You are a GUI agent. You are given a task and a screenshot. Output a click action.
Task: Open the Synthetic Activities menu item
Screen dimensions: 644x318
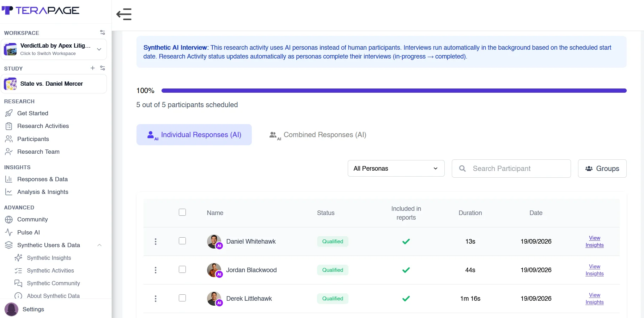point(50,270)
